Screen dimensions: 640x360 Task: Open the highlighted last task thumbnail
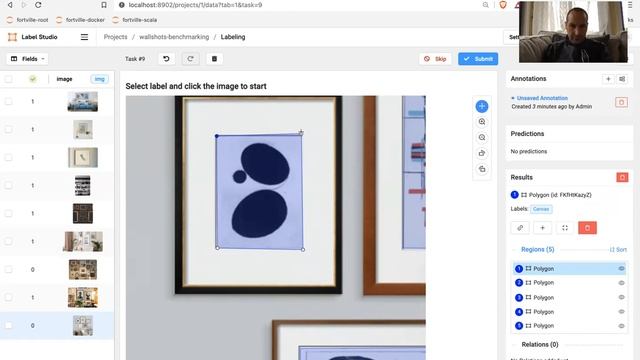coord(82,325)
